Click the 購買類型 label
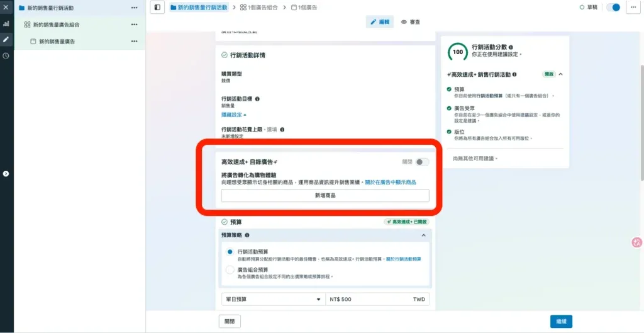644x333 pixels. click(x=231, y=74)
